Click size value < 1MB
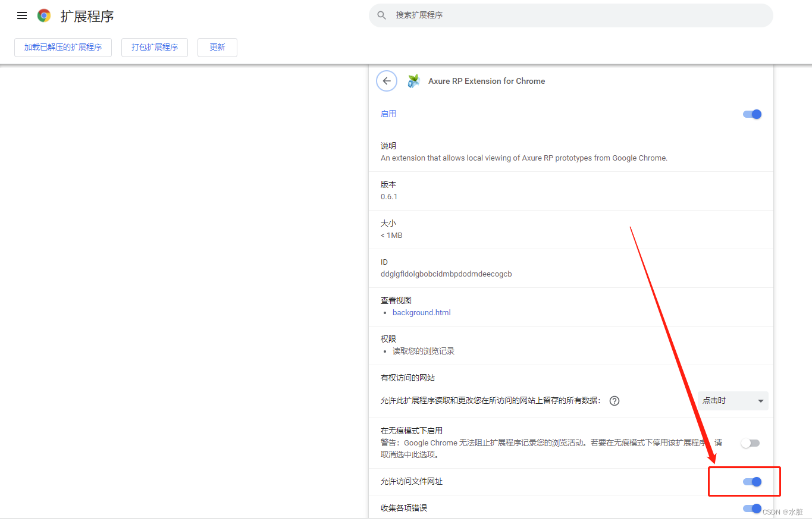812x521 pixels. (391, 236)
